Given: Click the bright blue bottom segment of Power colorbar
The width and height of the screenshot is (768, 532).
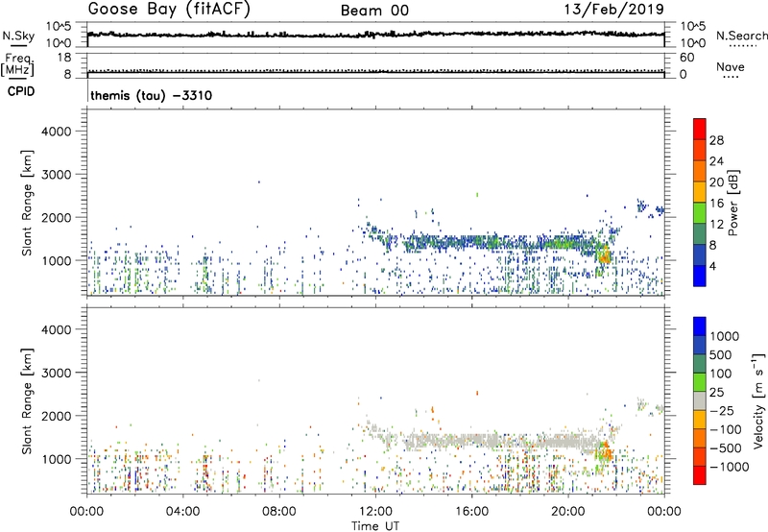Looking at the screenshot, I should click(700, 276).
